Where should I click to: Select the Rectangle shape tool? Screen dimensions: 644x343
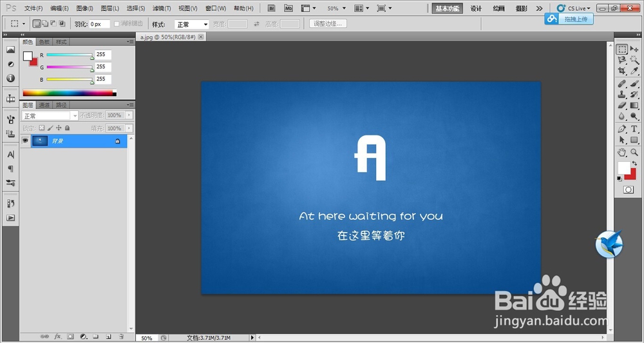tap(634, 140)
